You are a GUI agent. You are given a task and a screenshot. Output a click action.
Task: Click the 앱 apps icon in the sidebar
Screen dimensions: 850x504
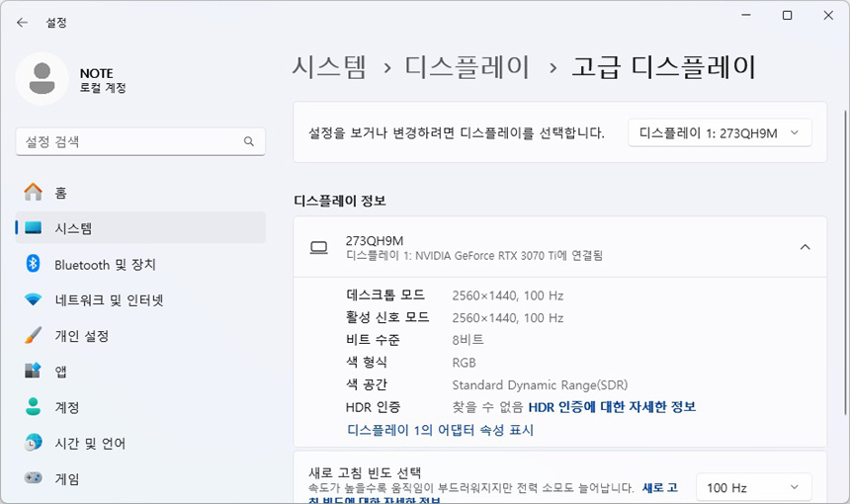pos(34,372)
